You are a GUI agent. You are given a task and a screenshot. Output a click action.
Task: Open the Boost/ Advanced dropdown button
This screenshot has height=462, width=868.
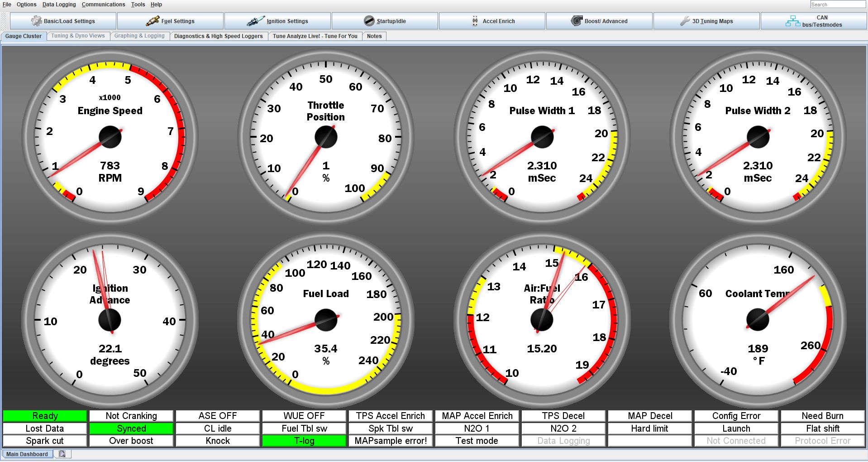point(599,21)
